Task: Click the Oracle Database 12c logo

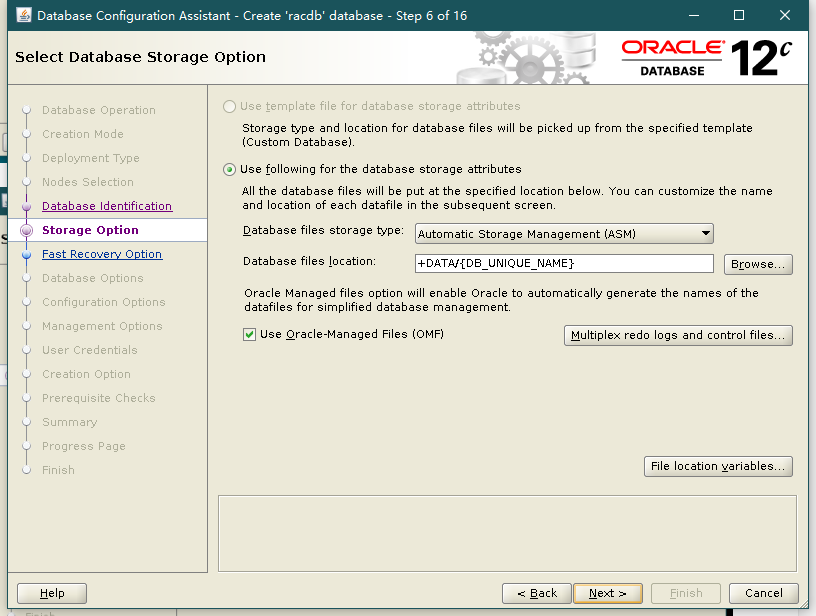Action: coord(707,58)
